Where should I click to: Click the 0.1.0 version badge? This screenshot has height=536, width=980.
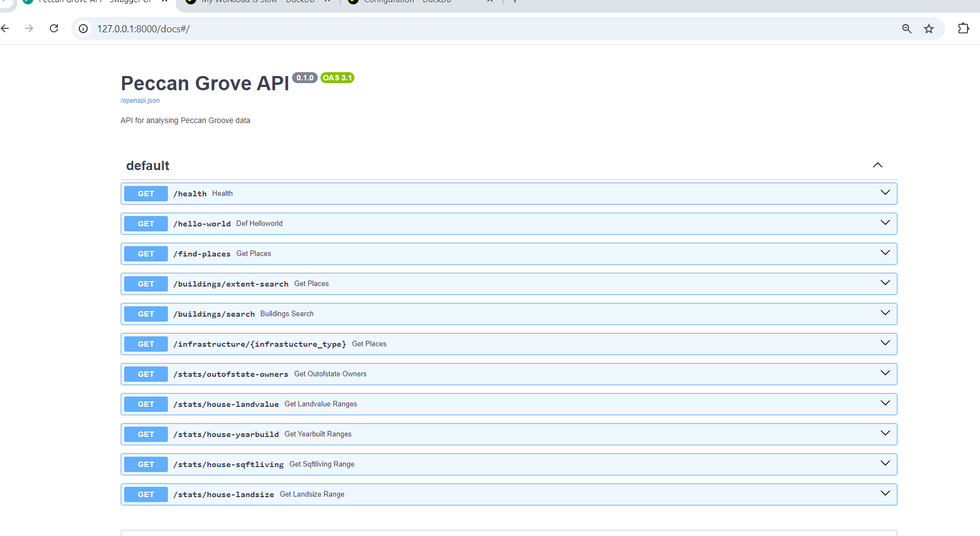[305, 78]
